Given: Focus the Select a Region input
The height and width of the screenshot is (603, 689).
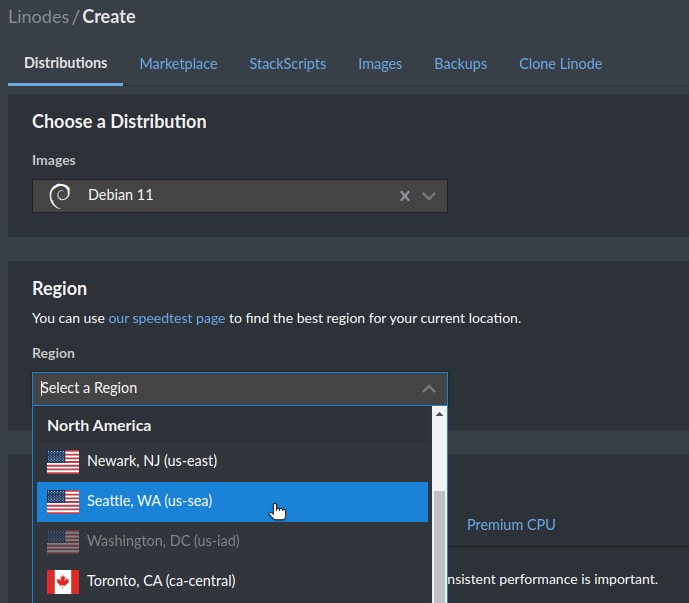Looking at the screenshot, I should [240, 389].
